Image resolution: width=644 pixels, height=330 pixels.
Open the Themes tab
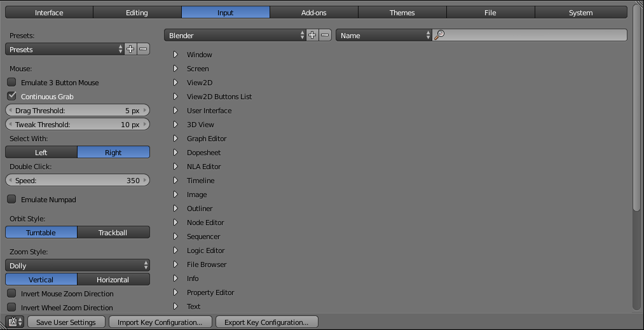(x=402, y=13)
